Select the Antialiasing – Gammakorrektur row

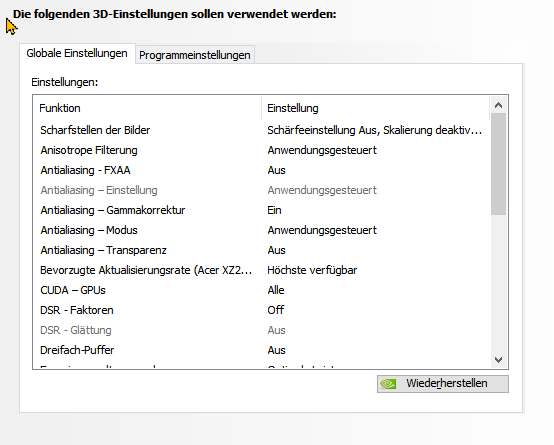pyautogui.click(x=261, y=210)
